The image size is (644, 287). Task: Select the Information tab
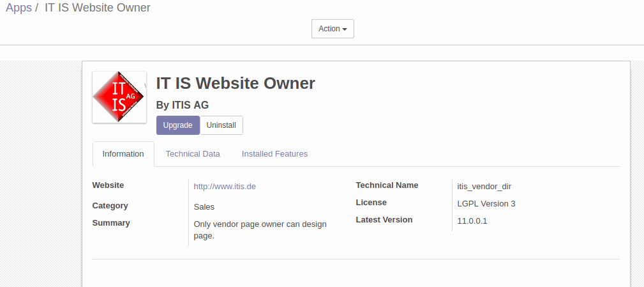tap(123, 154)
